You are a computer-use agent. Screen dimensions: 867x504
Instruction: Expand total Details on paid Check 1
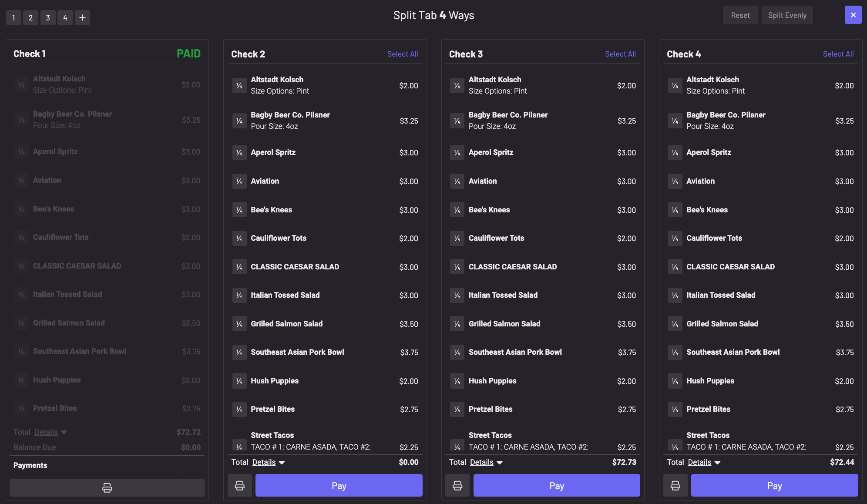click(50, 432)
